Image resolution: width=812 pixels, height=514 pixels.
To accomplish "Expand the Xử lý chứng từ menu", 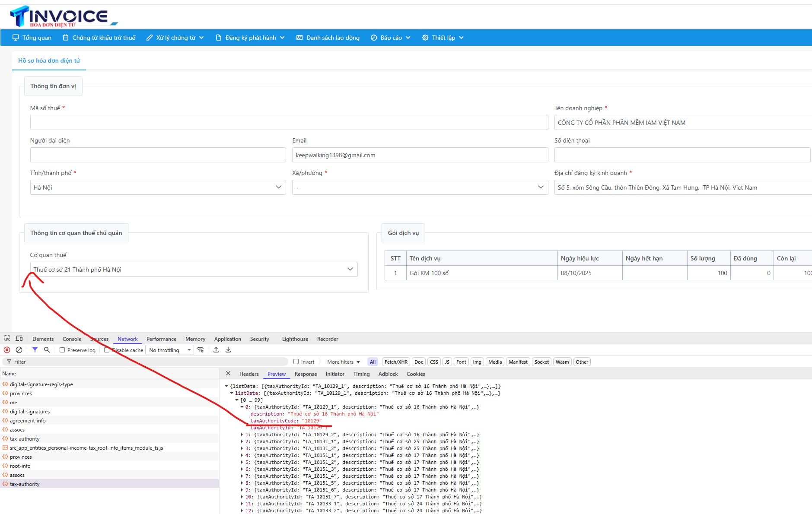I will pos(175,38).
